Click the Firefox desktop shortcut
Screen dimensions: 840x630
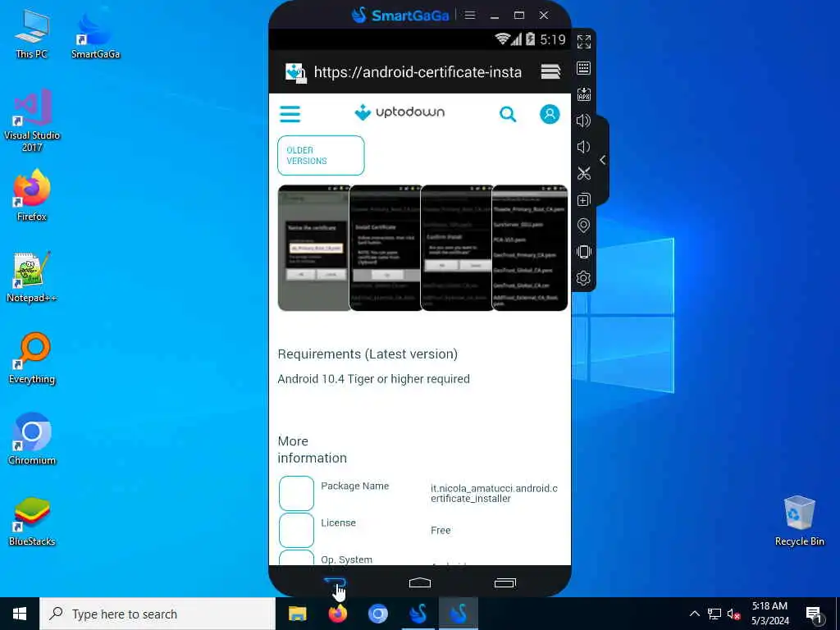click(32, 195)
